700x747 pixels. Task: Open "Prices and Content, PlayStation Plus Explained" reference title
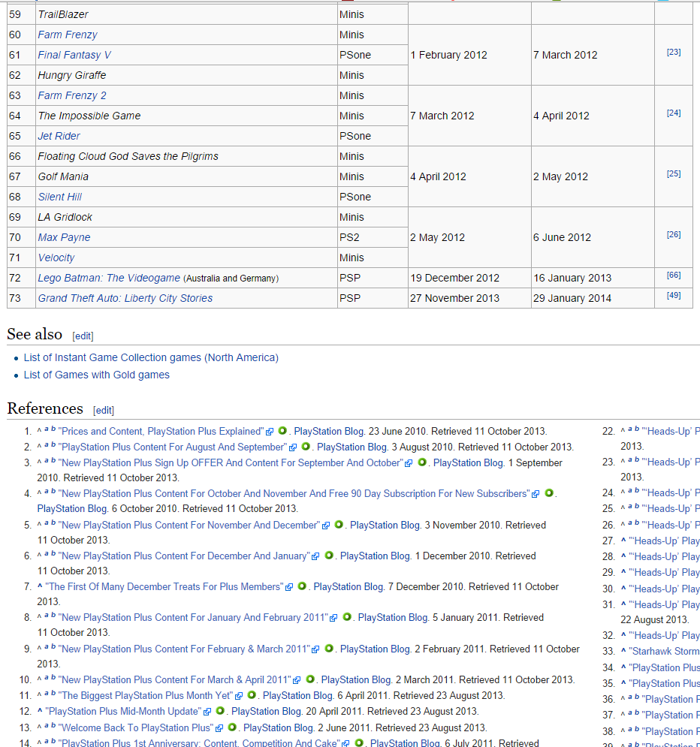point(161,432)
